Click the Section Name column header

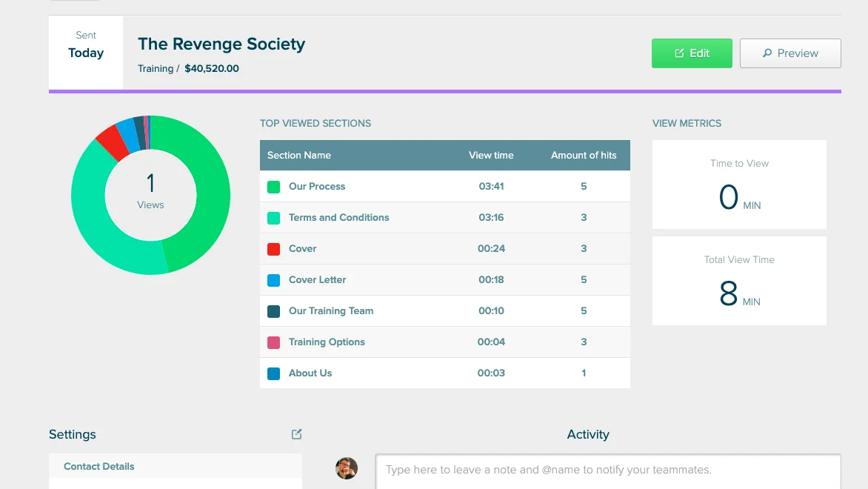299,156
